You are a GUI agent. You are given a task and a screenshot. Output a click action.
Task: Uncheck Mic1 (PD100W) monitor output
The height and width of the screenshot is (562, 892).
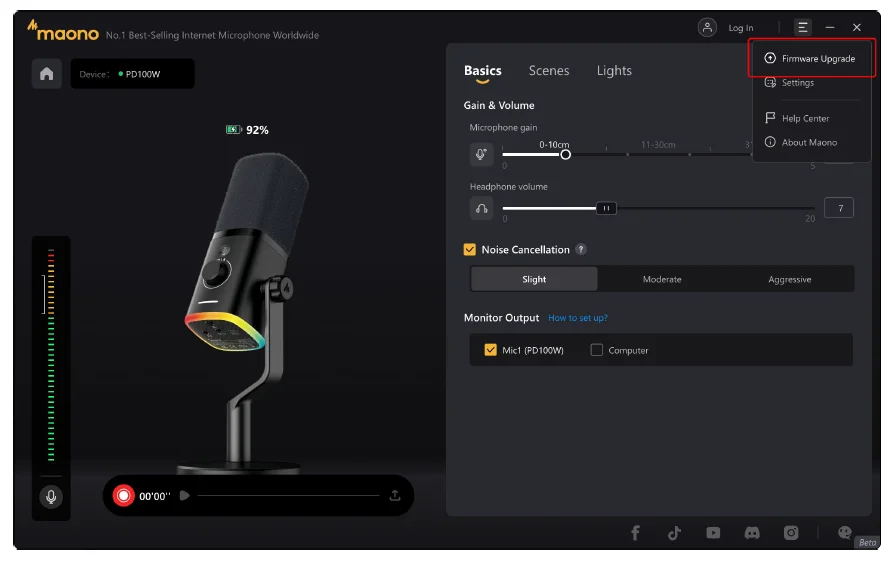click(x=490, y=350)
